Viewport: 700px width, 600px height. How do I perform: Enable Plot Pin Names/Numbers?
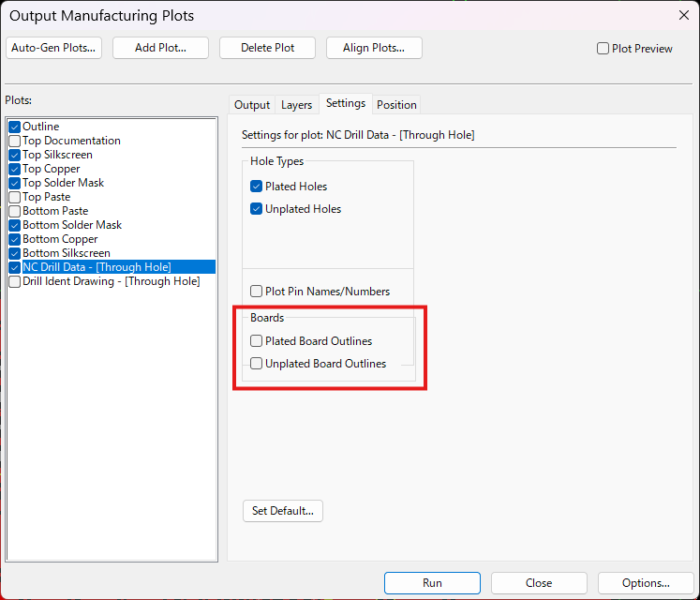257,292
